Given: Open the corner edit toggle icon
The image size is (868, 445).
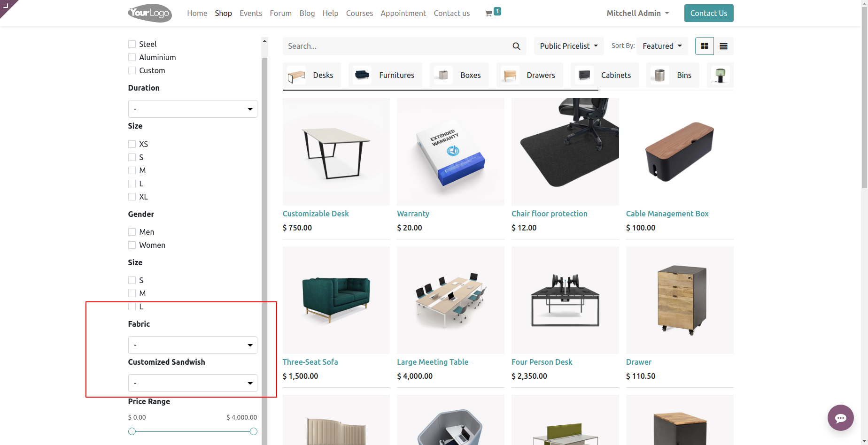Looking at the screenshot, I should 6,6.
